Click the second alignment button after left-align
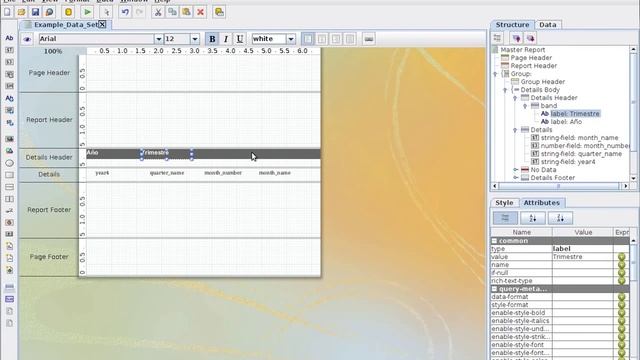 coord(322,39)
